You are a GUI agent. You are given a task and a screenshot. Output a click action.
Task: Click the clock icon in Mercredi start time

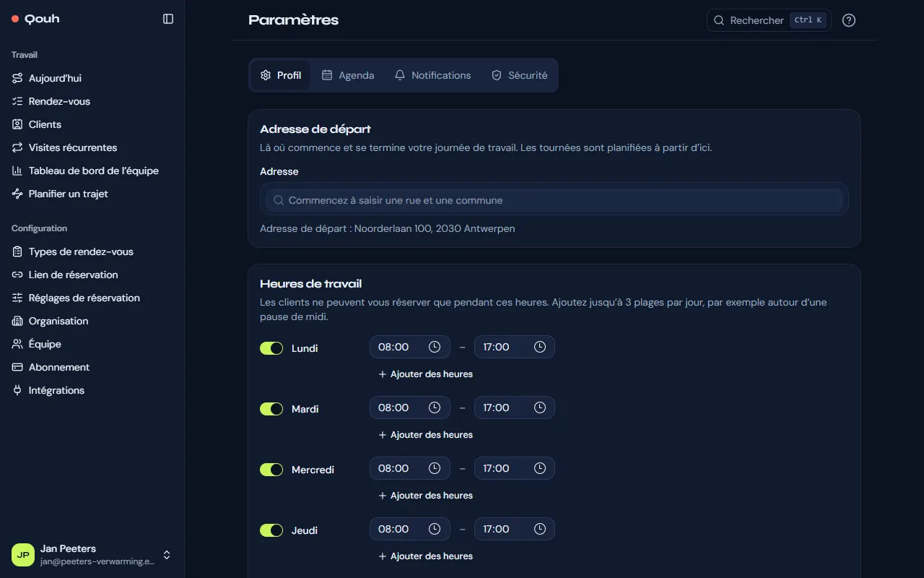435,468
